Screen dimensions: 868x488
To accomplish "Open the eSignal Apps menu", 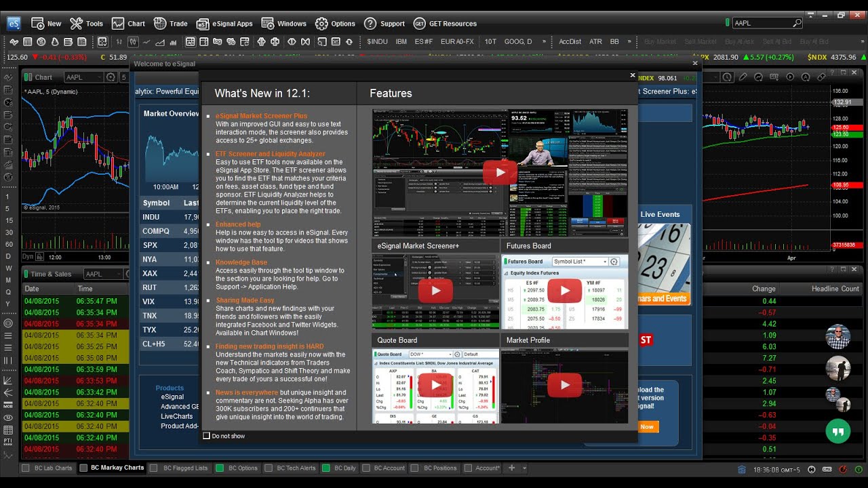I will pyautogui.click(x=224, y=24).
